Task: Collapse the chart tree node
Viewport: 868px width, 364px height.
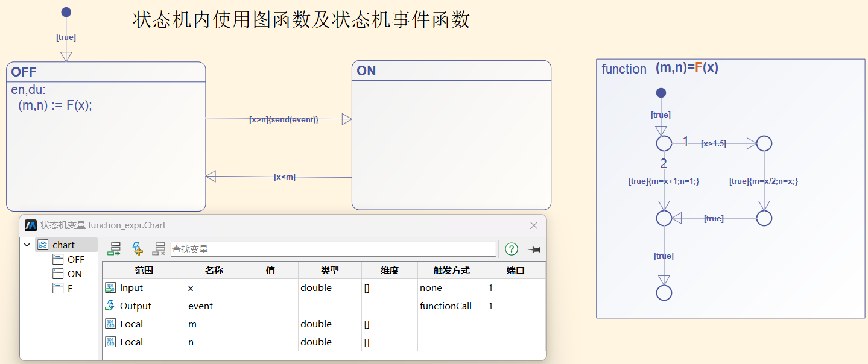Action: (x=27, y=245)
